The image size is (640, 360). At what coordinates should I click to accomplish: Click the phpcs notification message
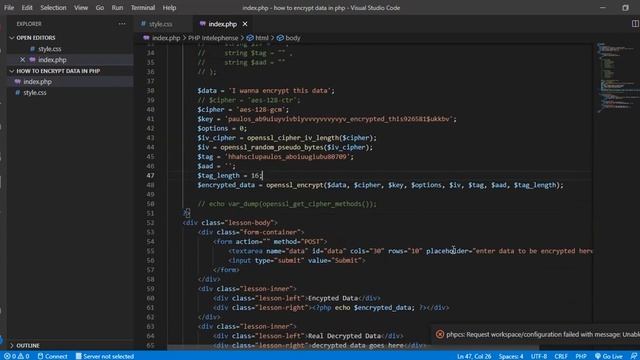pos(543,335)
